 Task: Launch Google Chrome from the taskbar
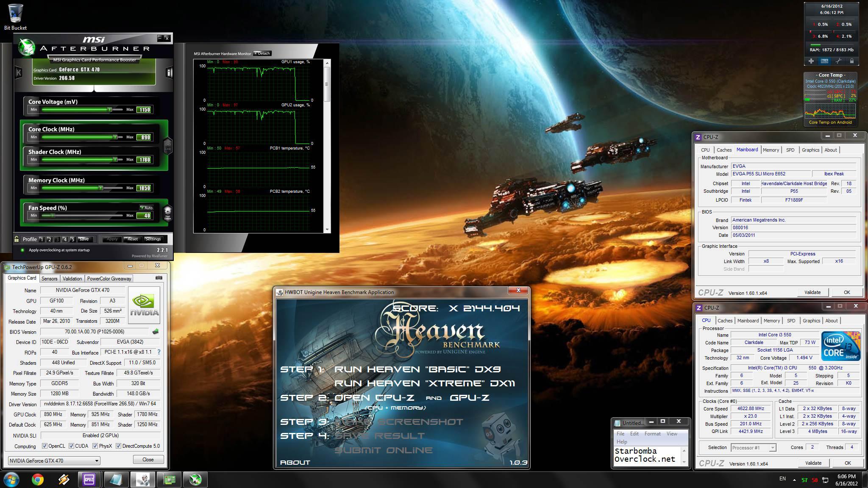[38, 480]
